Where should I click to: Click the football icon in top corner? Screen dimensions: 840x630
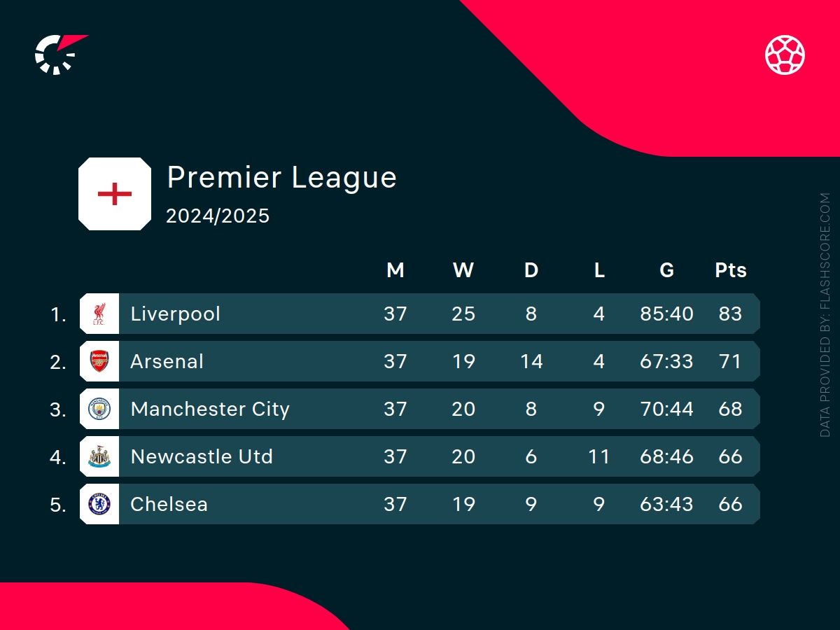tap(785, 55)
